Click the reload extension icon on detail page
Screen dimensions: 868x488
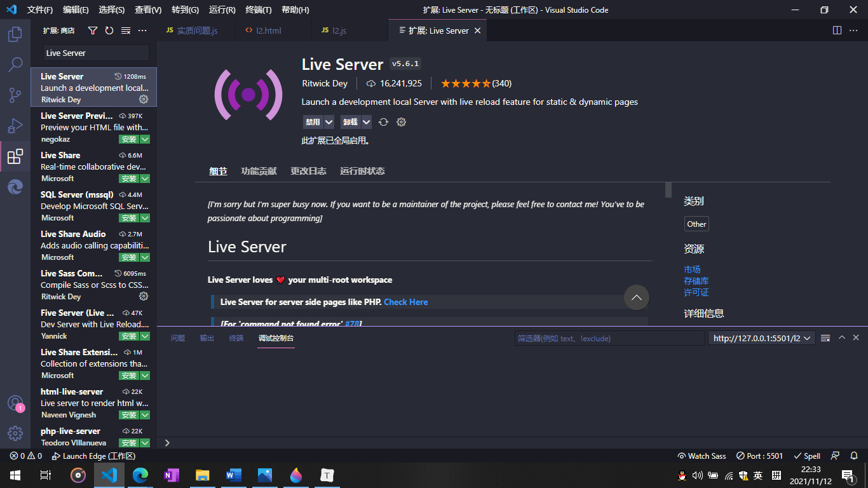(383, 121)
